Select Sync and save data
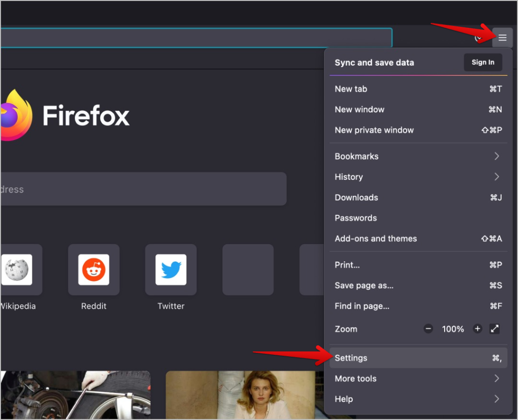Screen dimensions: 518x420 374,62
